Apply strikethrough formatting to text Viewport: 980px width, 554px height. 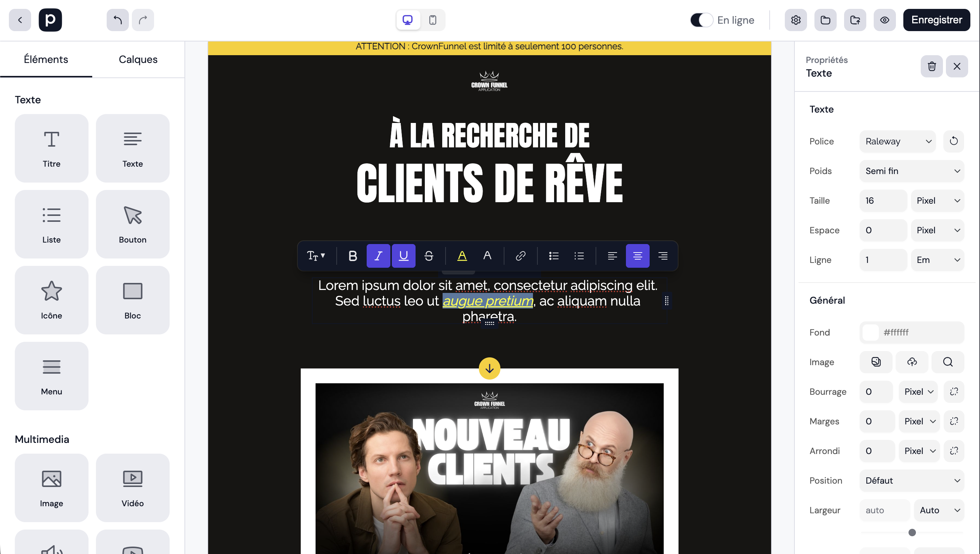pos(429,255)
